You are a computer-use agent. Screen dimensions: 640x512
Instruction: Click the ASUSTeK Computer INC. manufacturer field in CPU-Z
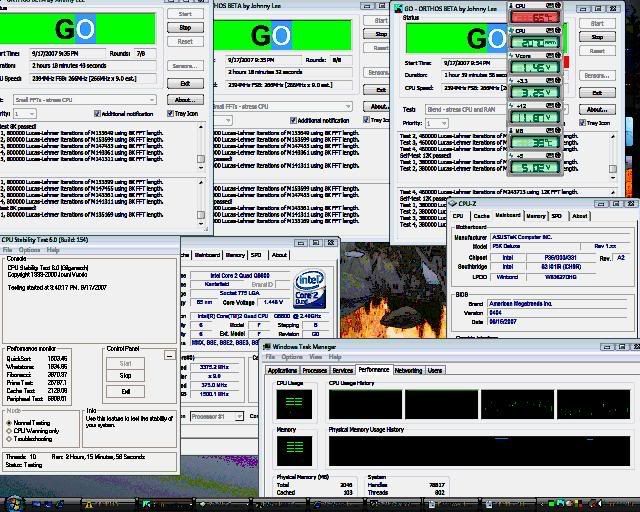click(560, 237)
